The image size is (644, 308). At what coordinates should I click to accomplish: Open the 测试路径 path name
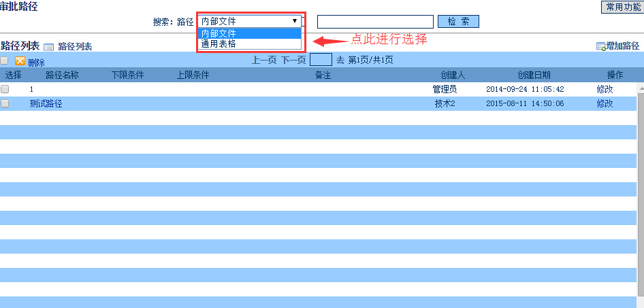pyautogui.click(x=46, y=103)
